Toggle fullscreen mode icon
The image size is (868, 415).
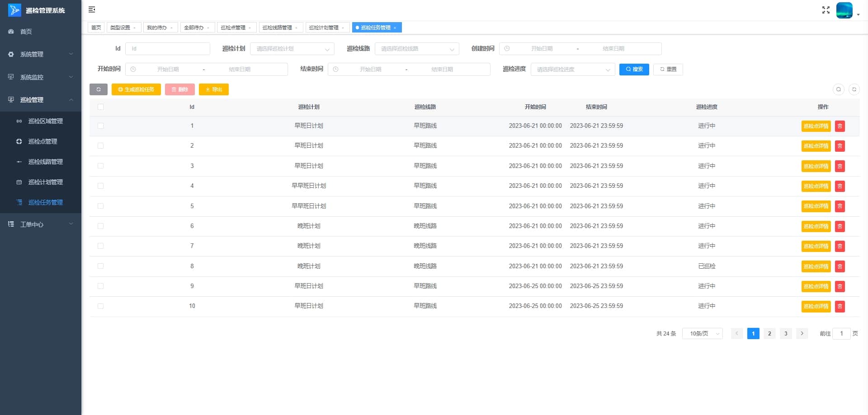coord(826,10)
